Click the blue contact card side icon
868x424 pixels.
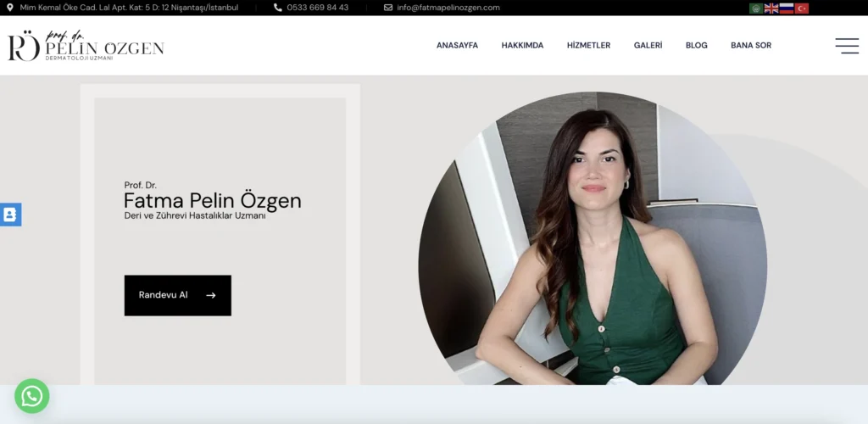pyautogui.click(x=10, y=215)
